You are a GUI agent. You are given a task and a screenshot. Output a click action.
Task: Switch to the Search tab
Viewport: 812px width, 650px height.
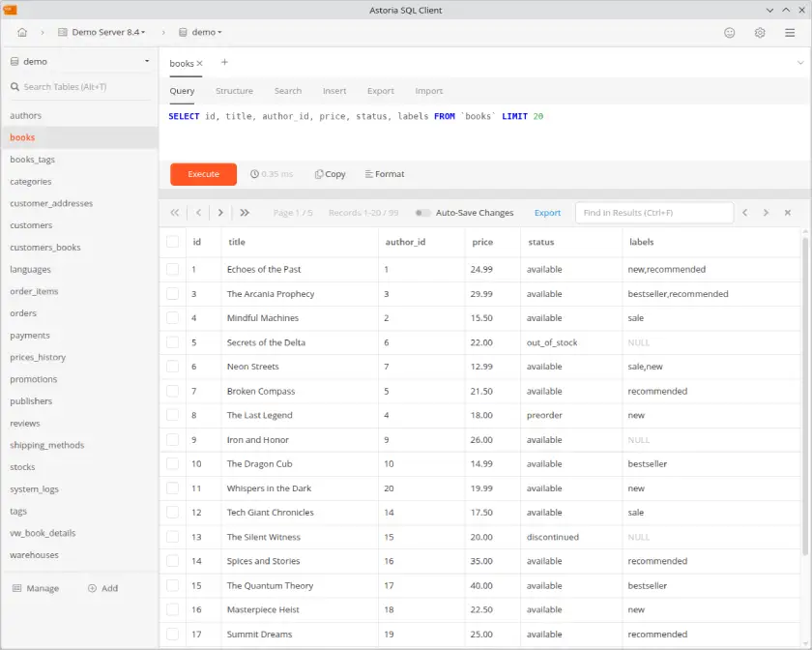288,91
